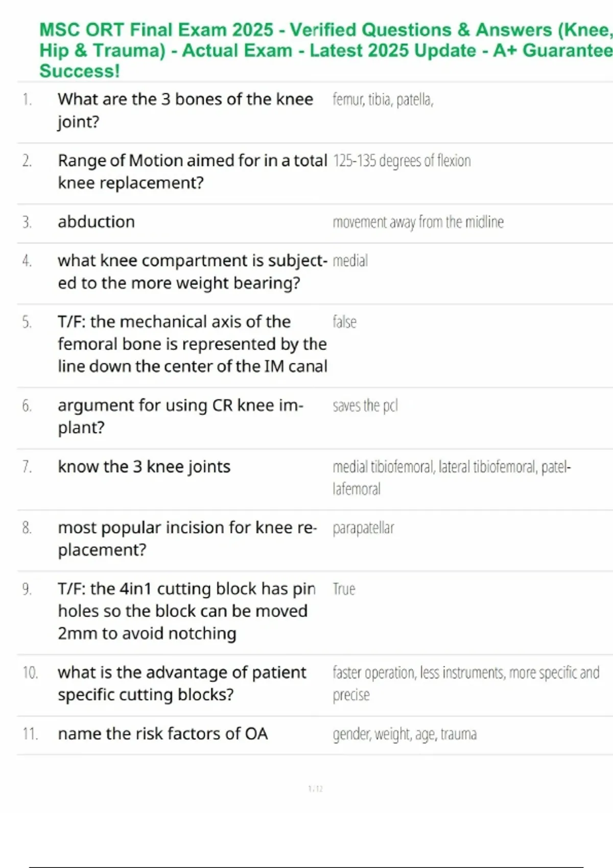Click the CR knee implant question
Screen dimensions: 613x868
[x=180, y=416]
